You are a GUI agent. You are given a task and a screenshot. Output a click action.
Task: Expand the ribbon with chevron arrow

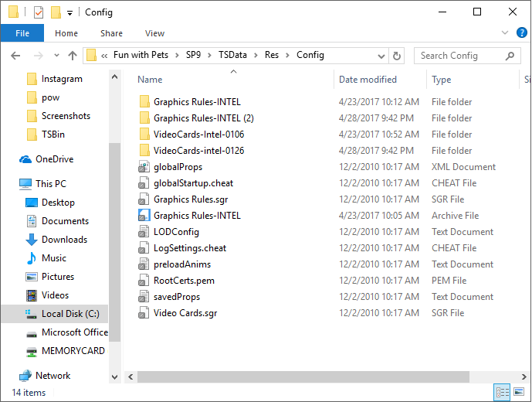coord(504,33)
